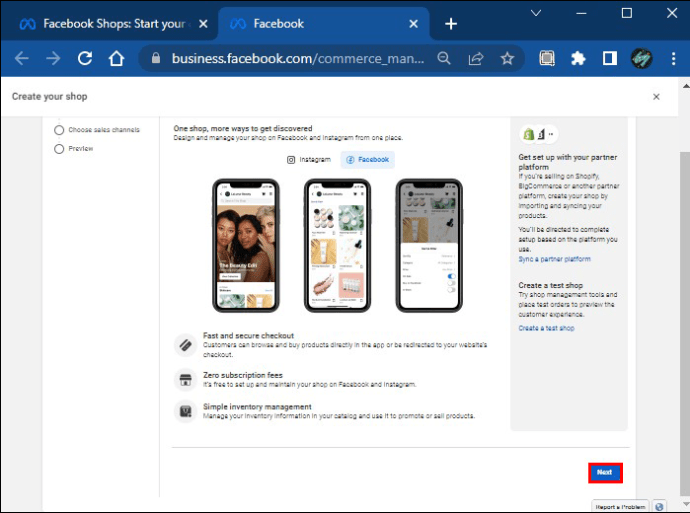Screen dimensions: 690x513
Task: Open the Chrome profile avatar
Action: [642, 58]
